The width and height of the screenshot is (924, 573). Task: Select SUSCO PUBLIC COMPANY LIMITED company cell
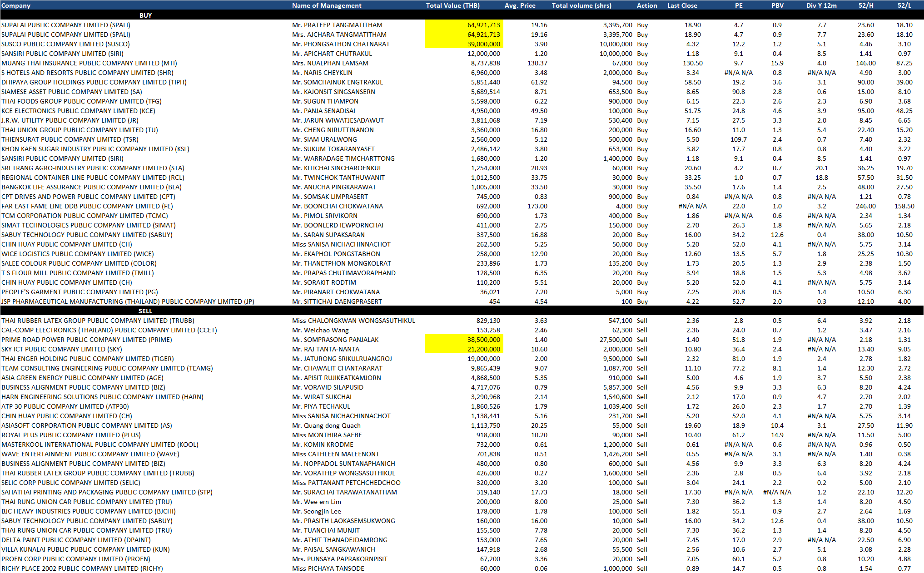point(65,44)
